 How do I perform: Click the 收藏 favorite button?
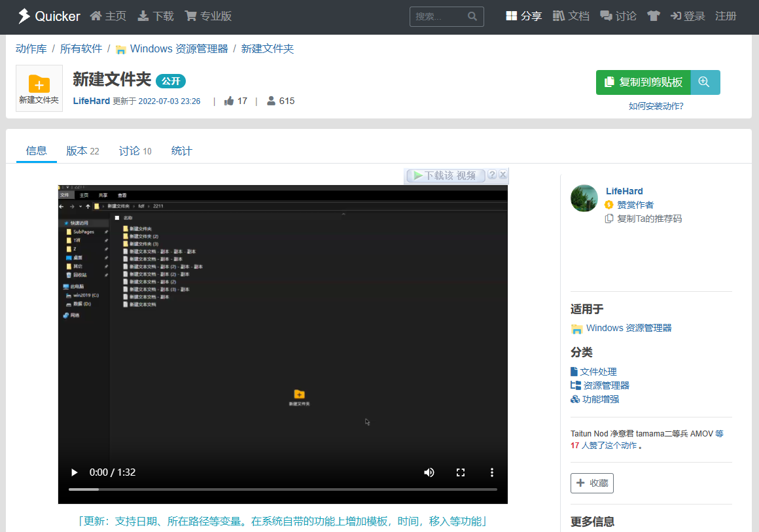pyautogui.click(x=591, y=483)
